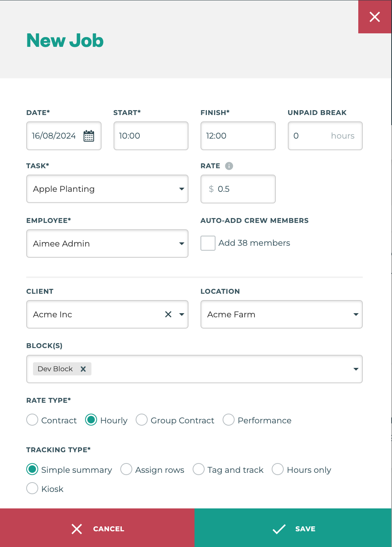Viewport: 392px width, 547px height.
Task: Remove the Dev Block tag
Action: (x=83, y=369)
